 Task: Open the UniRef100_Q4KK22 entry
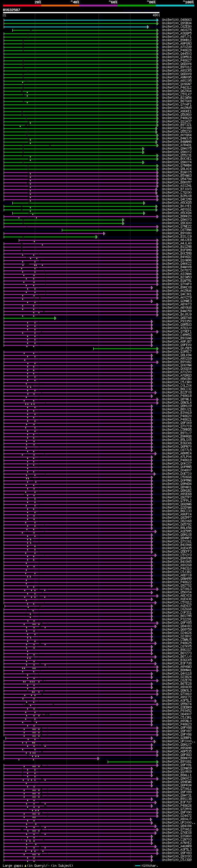177,264
